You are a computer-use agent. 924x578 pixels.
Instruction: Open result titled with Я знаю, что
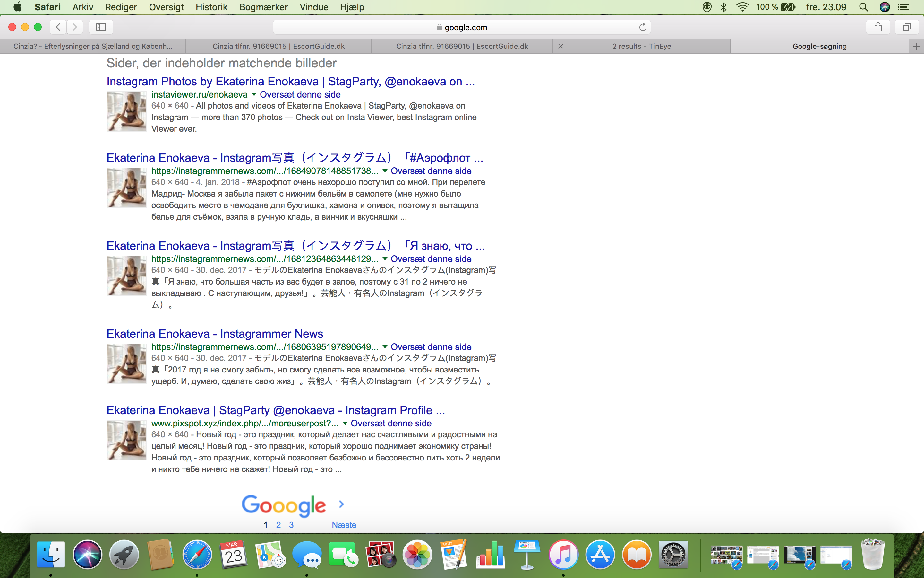point(295,246)
